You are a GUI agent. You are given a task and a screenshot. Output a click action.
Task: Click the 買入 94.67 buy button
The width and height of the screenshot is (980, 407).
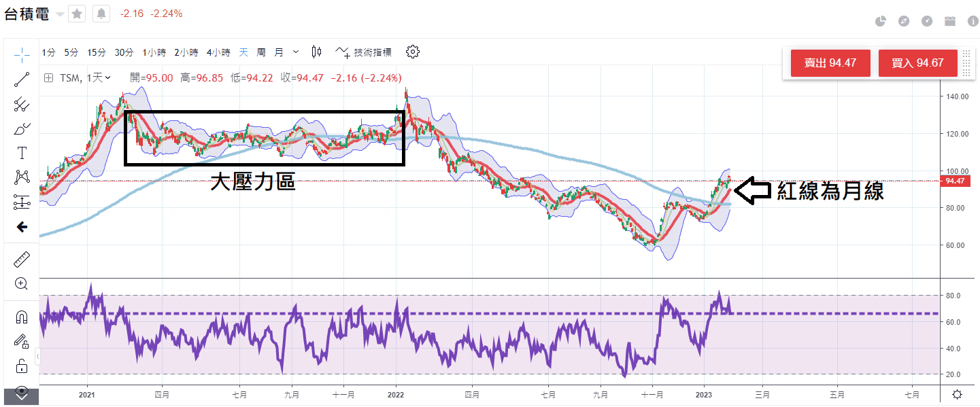tap(917, 63)
